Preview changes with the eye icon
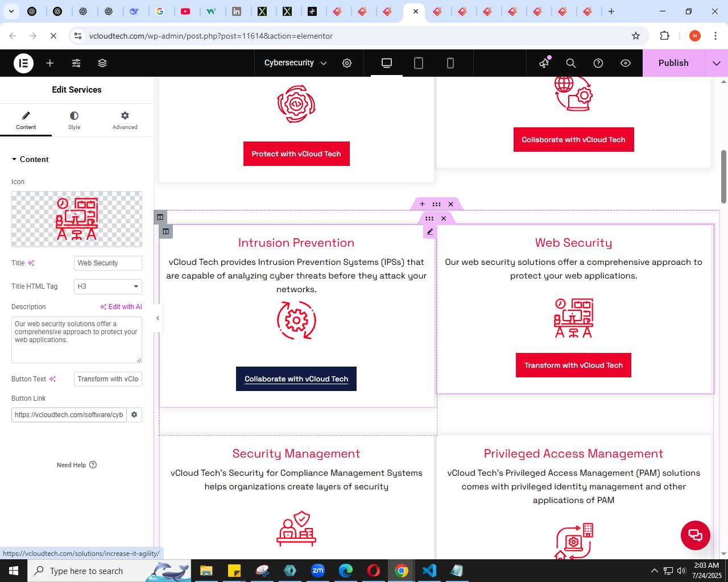Screen dimensions: 728x582 626,63
